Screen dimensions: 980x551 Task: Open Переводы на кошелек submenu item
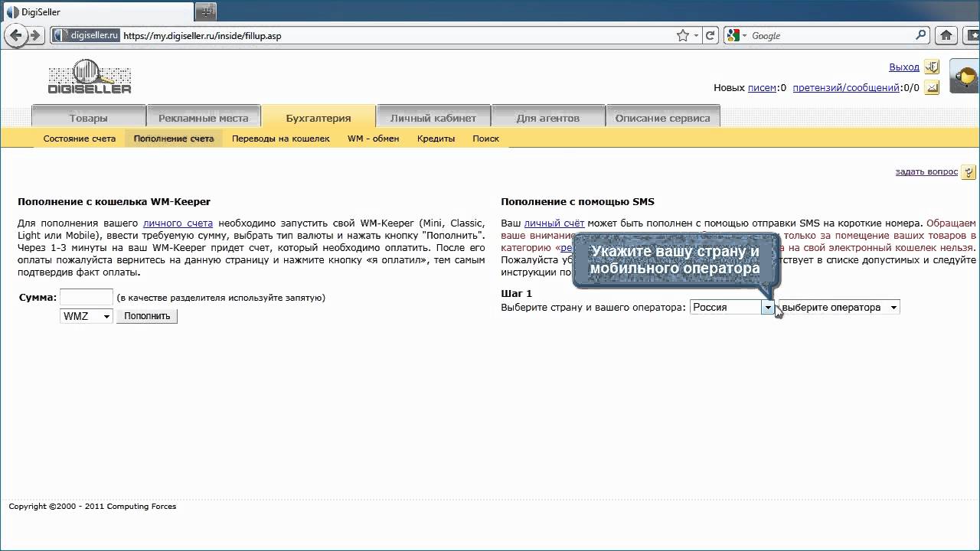coord(281,139)
